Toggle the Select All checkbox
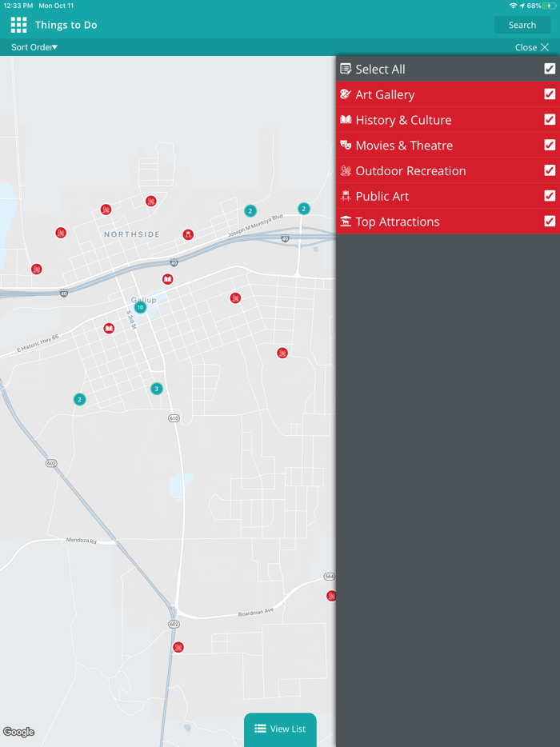Viewport: 560px width, 747px height. [x=550, y=69]
